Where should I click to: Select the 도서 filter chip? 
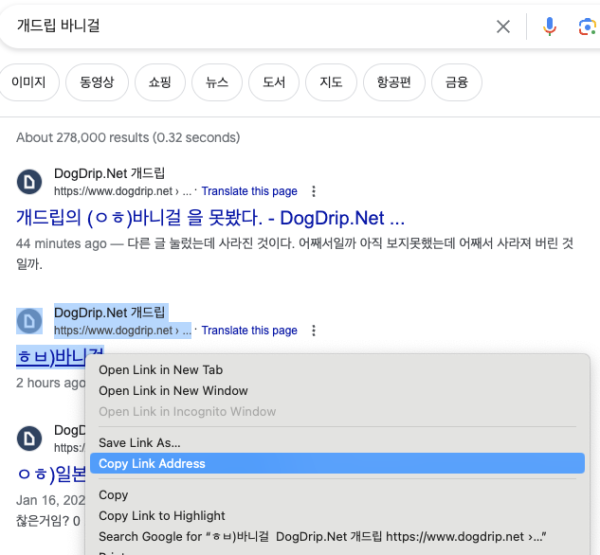point(274,82)
